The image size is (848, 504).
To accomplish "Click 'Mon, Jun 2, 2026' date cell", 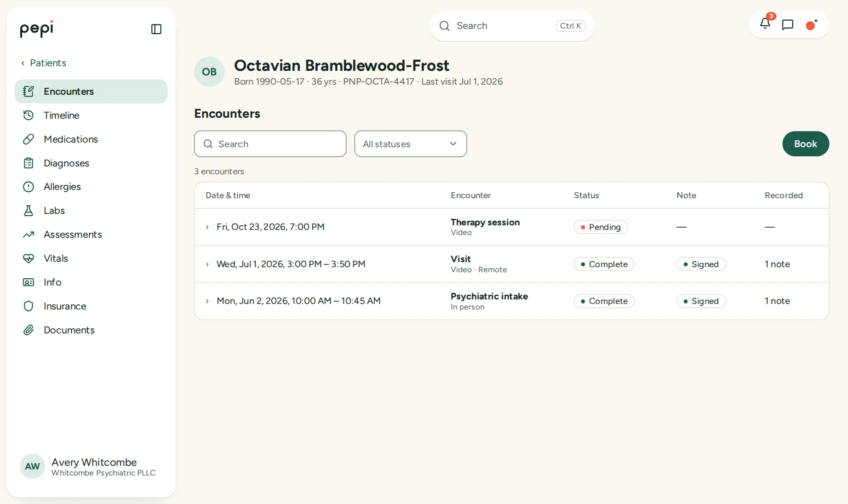I will click(298, 301).
